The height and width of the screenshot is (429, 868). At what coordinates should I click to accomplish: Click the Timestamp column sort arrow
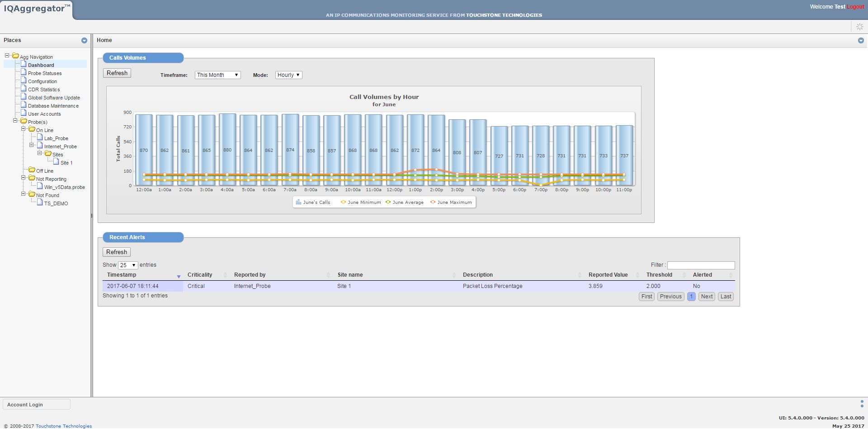tap(179, 276)
